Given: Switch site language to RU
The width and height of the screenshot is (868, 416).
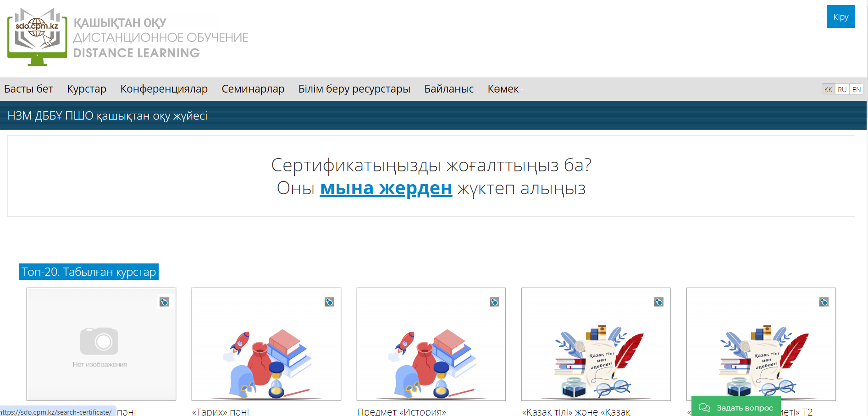Looking at the screenshot, I should click(x=842, y=89).
